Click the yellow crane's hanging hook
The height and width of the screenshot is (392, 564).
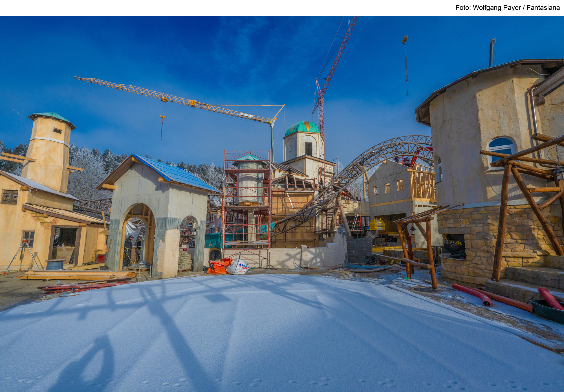pos(162,117)
